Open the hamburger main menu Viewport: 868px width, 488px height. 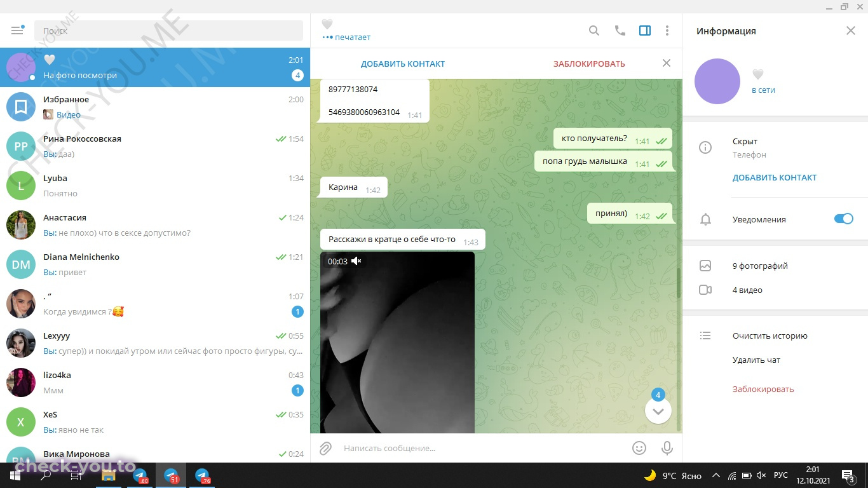(x=17, y=30)
